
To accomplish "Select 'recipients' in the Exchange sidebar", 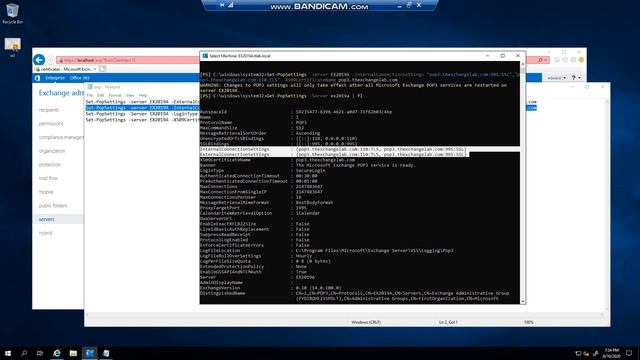I will coord(49,110).
